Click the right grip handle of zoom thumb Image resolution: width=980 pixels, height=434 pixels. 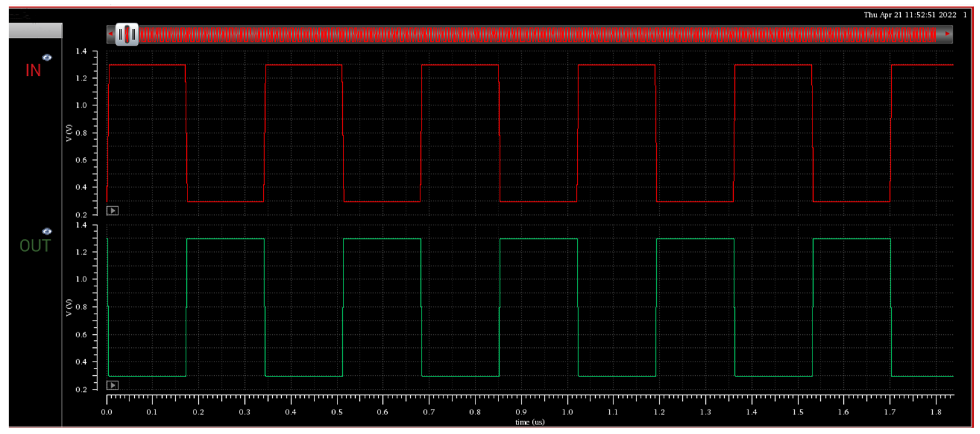click(x=134, y=34)
